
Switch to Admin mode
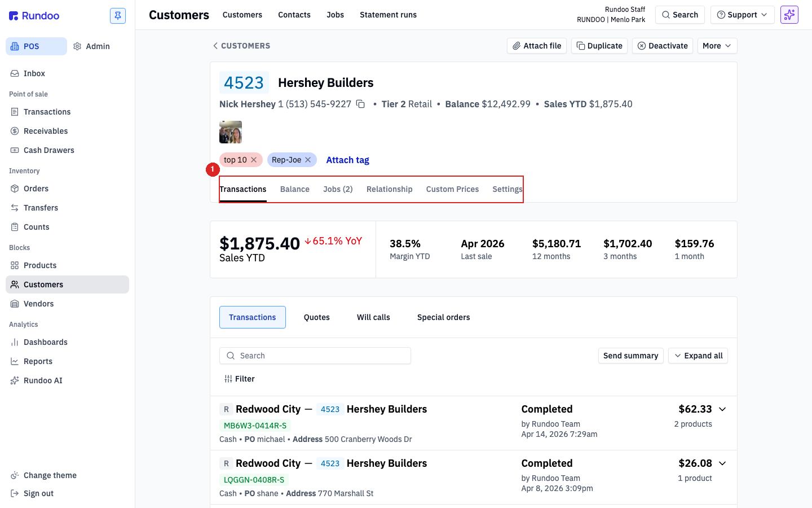[92, 46]
